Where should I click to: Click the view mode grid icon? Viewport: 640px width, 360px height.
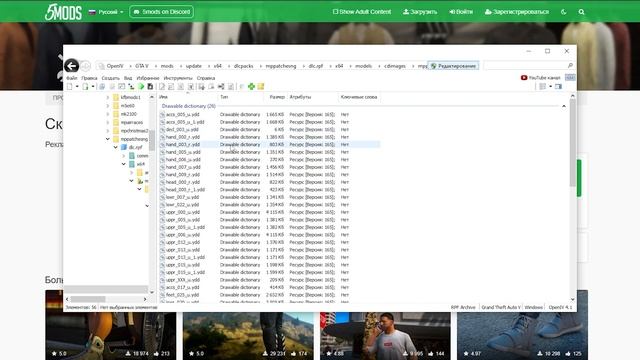click(x=542, y=87)
